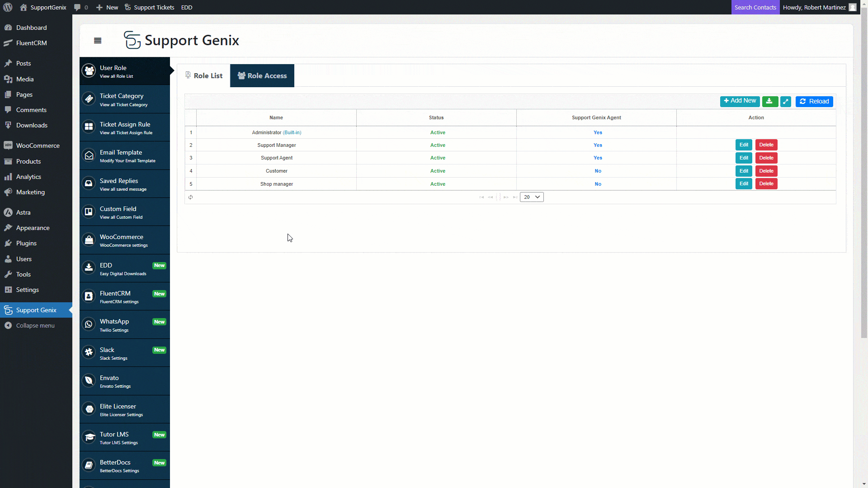The image size is (868, 488).
Task: Click the pagination next page arrow
Action: click(506, 197)
